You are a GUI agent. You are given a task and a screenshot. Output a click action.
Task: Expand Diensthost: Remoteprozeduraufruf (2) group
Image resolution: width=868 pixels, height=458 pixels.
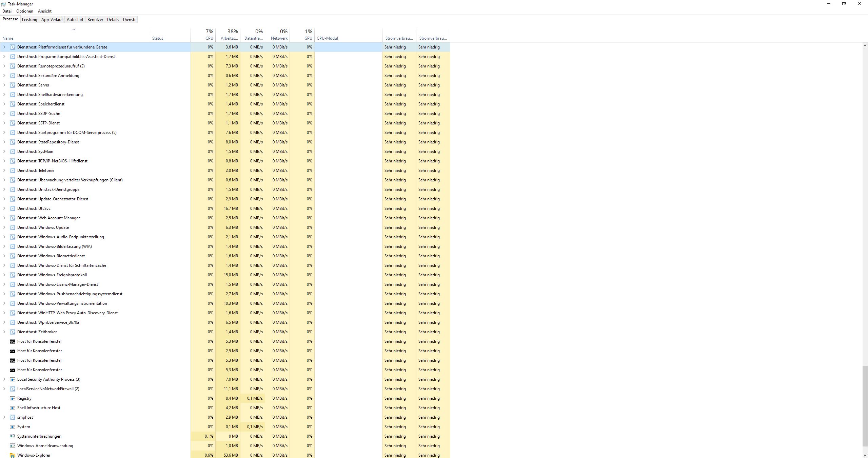coord(4,66)
